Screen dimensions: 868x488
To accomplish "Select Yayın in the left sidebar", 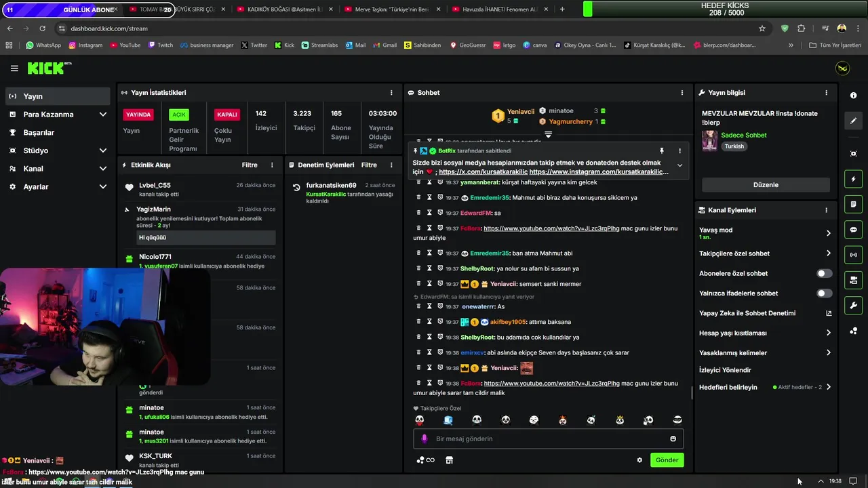I will tap(58, 96).
